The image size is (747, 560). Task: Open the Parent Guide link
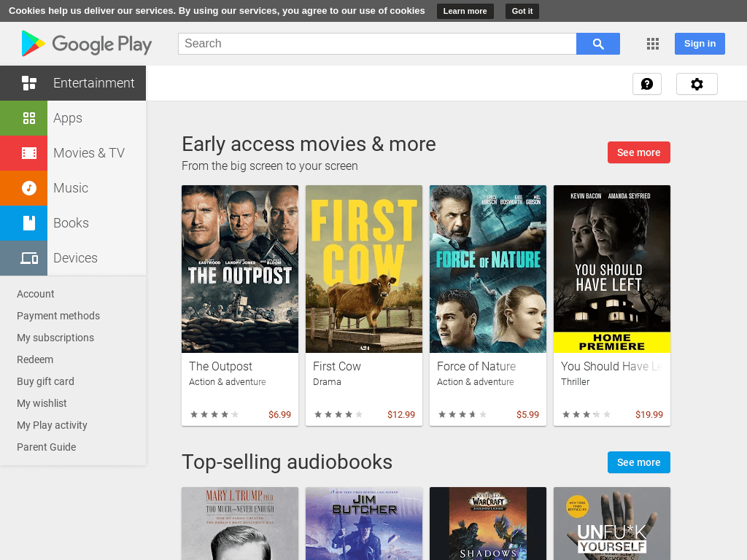[x=47, y=447]
